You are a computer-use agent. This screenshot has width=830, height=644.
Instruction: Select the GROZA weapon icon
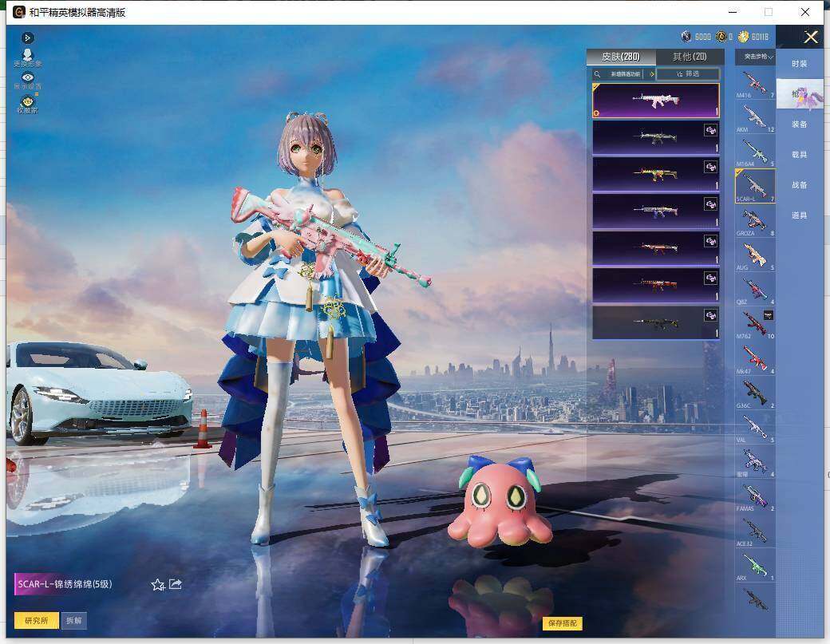tap(755, 222)
